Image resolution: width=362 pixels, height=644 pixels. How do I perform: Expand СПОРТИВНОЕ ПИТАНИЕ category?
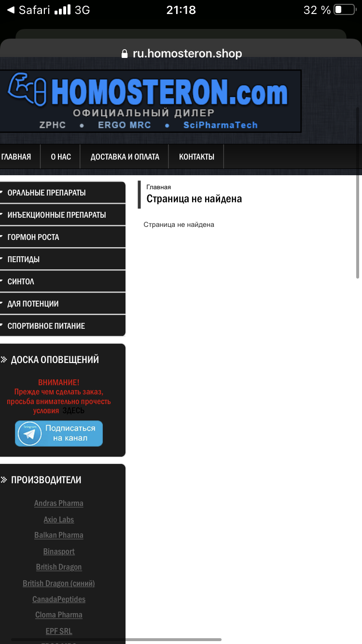click(x=63, y=326)
